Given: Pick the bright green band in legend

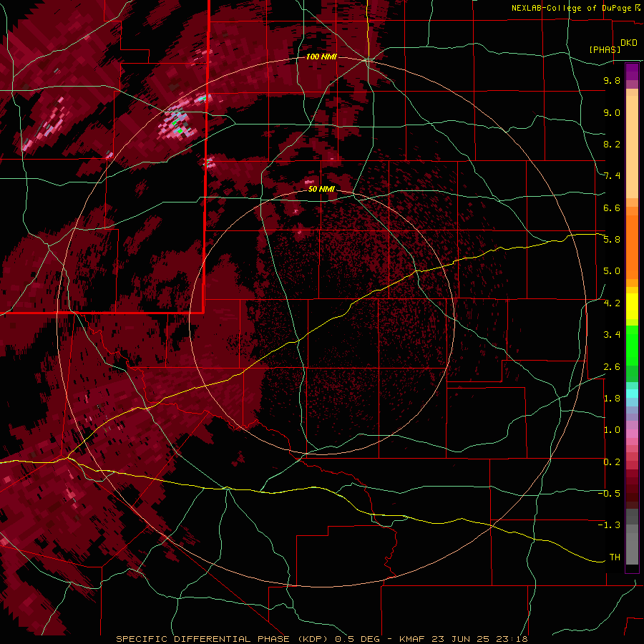Looking at the screenshot, I should click(632, 344).
